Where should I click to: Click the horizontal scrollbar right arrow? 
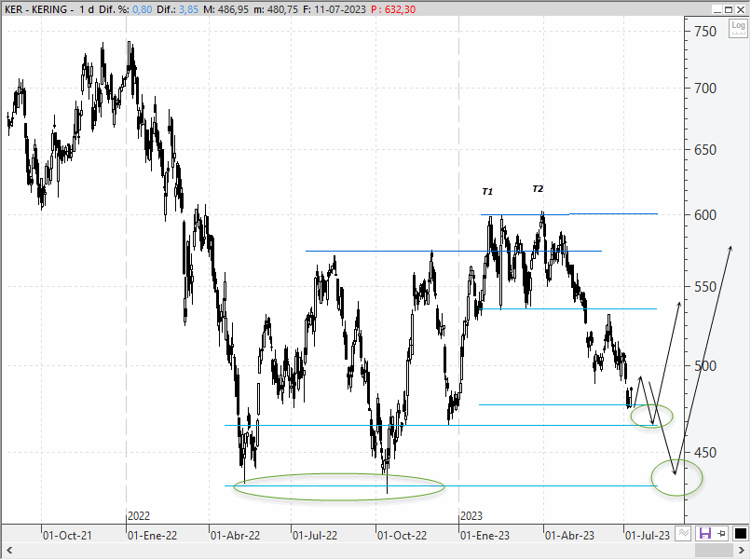pyautogui.click(x=741, y=550)
